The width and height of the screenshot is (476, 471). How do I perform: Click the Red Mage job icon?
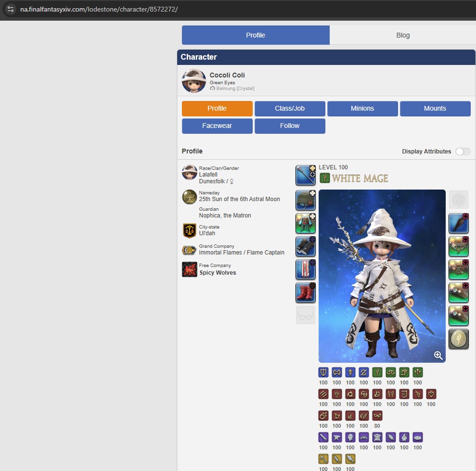point(350,416)
